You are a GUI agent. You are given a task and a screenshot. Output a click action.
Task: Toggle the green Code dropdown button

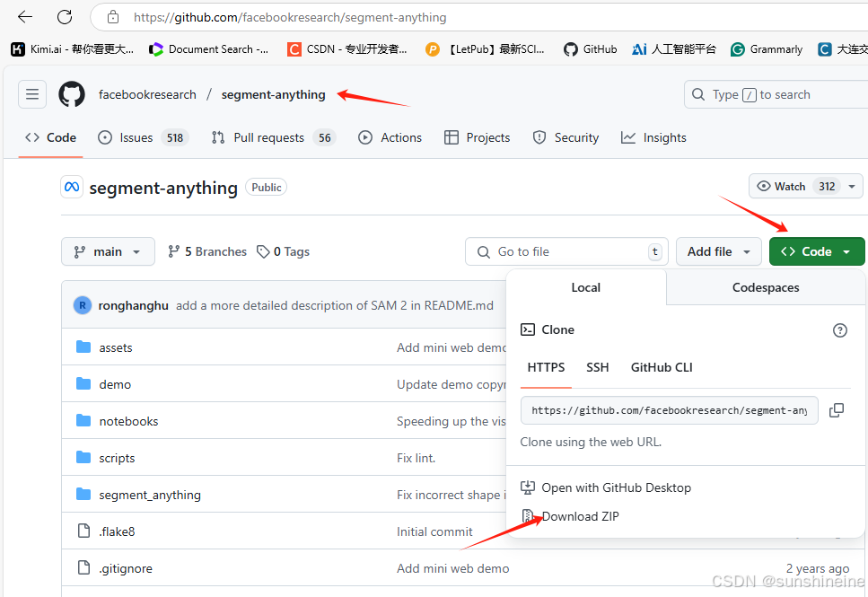[x=817, y=252]
